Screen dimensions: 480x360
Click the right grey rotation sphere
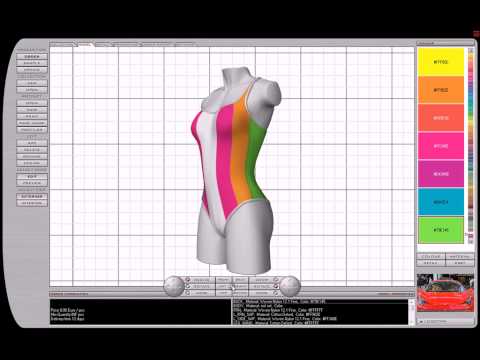point(290,286)
